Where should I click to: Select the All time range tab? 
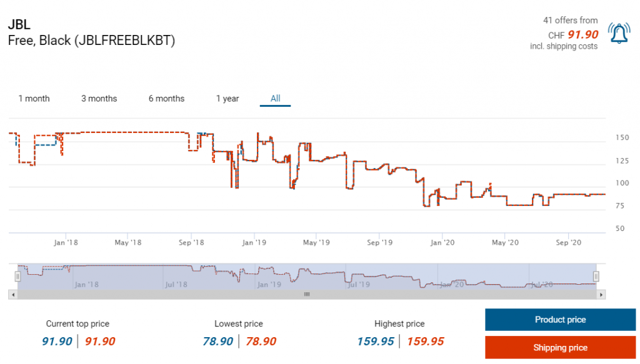pyautogui.click(x=275, y=99)
